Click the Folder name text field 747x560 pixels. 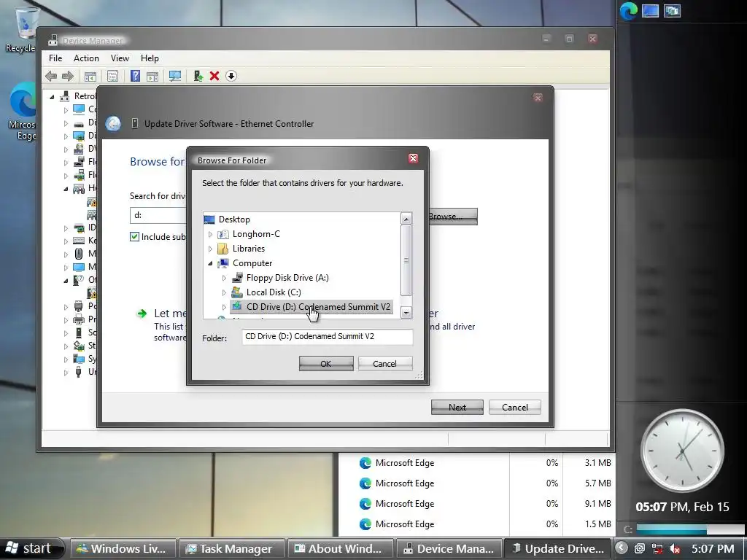pyautogui.click(x=328, y=337)
